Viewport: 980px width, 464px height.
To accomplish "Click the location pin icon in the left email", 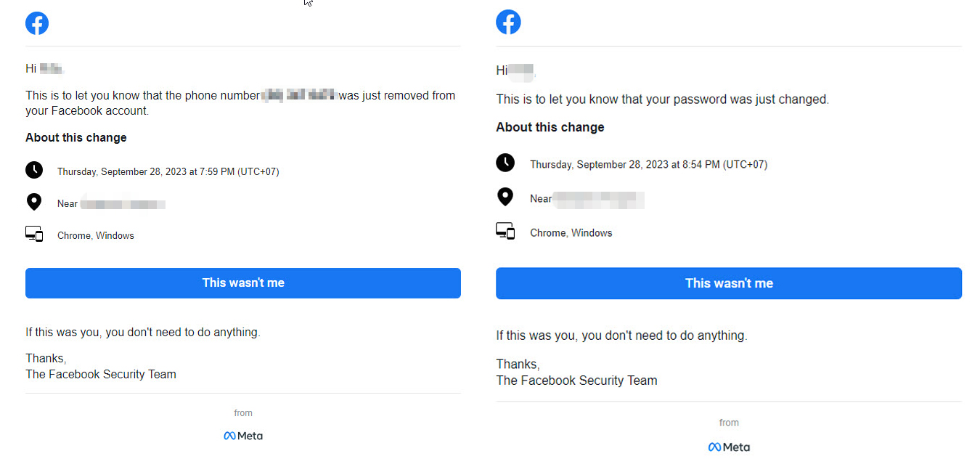I will pos(34,203).
